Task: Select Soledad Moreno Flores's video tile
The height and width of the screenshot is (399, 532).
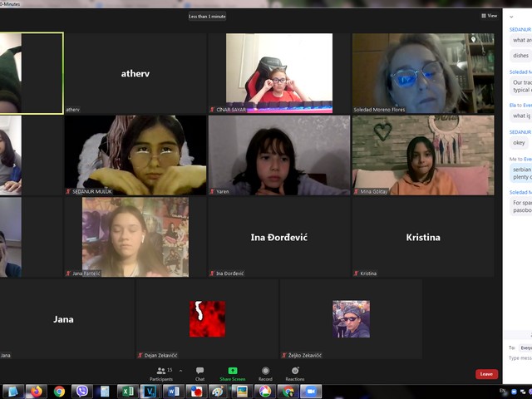Action: [423, 73]
